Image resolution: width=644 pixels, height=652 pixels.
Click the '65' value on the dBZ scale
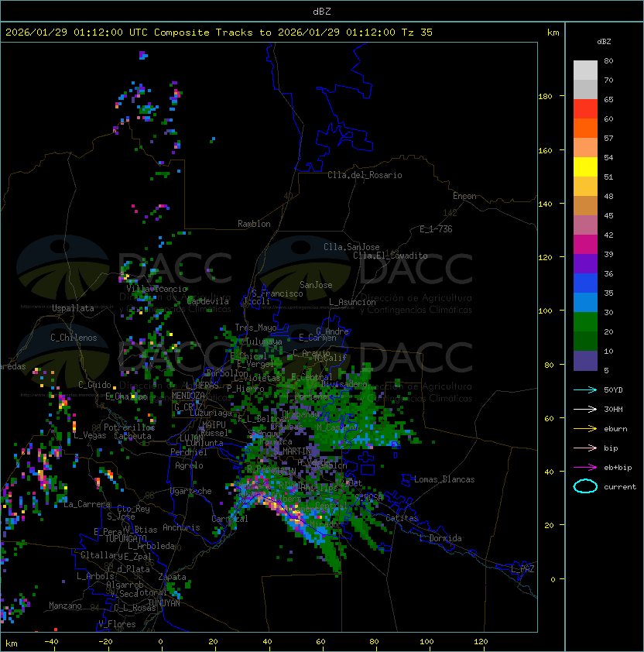[608, 99]
